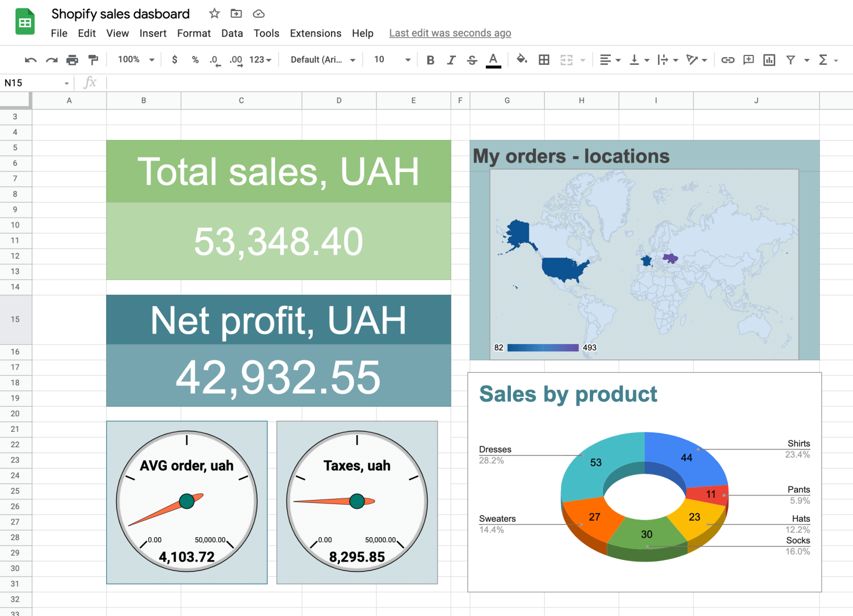The height and width of the screenshot is (616, 853).
Task: Select the Paint format tool
Action: point(93,59)
